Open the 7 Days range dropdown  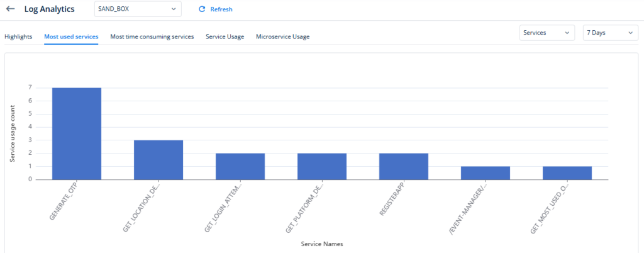tap(611, 33)
